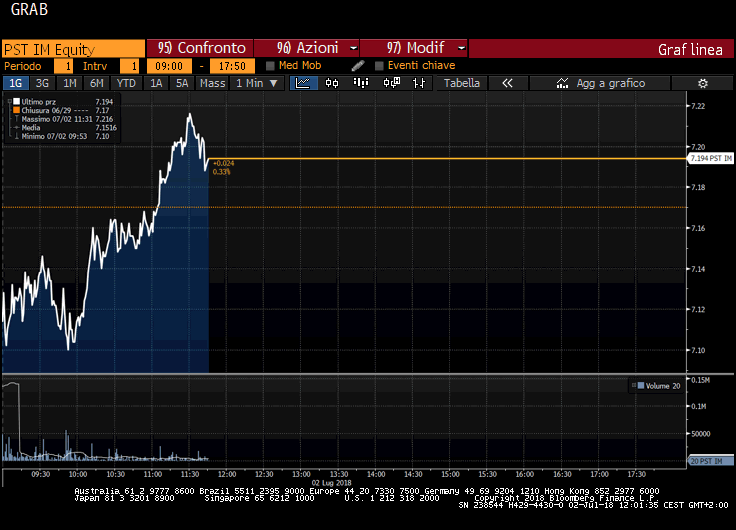Viewport: 736px width, 530px height.
Task: Toggle the Eventi chiave checkbox
Action: tap(379, 66)
